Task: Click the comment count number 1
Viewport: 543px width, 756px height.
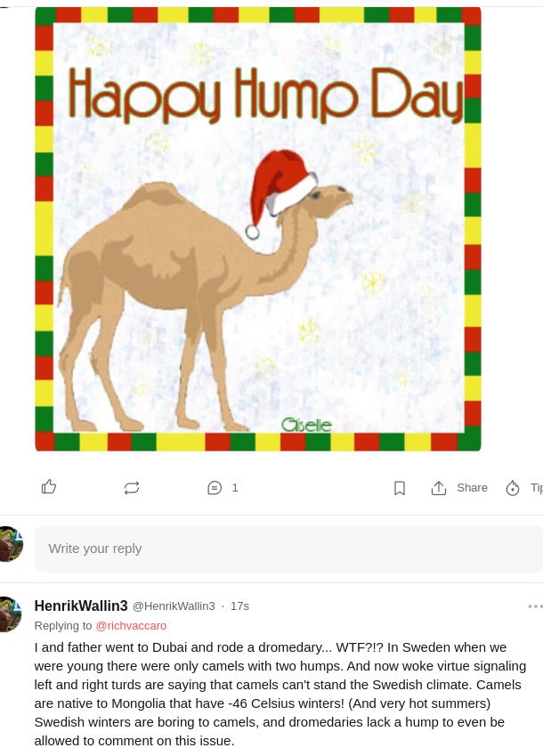Action: (x=235, y=488)
